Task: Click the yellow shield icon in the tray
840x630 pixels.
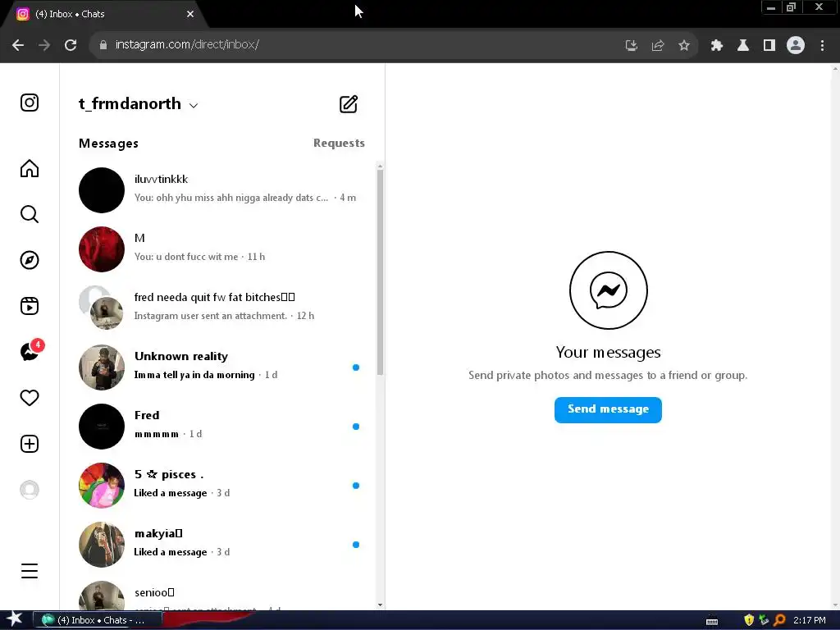Action: (749, 620)
